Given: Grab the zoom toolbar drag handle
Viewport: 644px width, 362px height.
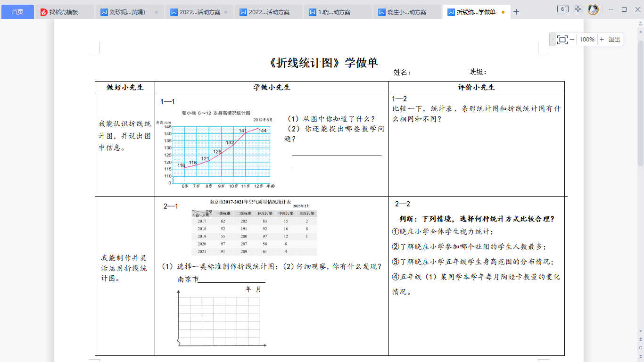Looking at the screenshot, I should click(x=553, y=40).
